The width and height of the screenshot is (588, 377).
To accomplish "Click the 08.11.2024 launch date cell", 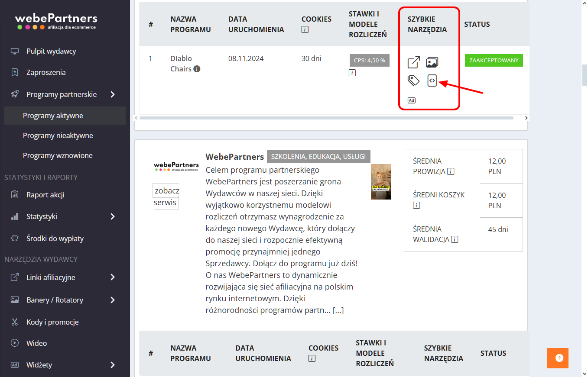I will (x=246, y=58).
